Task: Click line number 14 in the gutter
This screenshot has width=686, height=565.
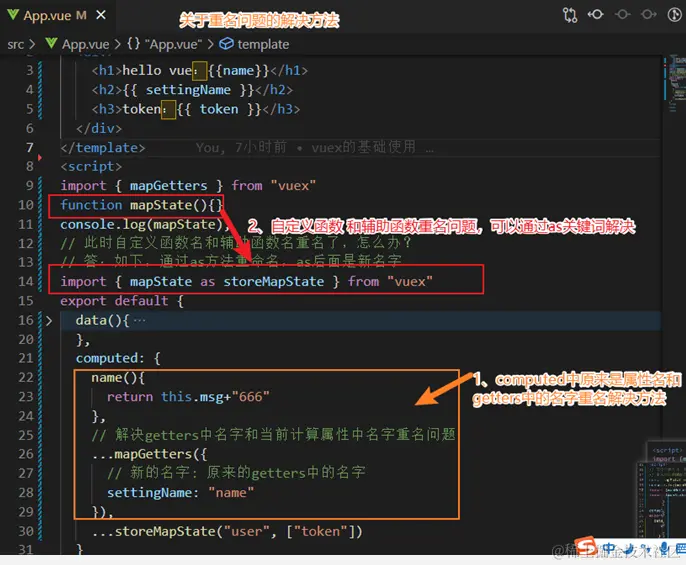Action: pos(26,282)
